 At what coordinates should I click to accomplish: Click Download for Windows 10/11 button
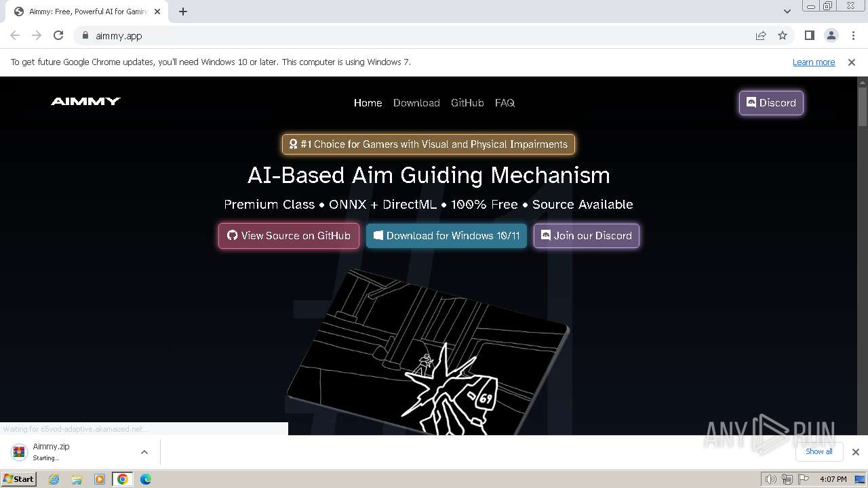click(x=446, y=236)
